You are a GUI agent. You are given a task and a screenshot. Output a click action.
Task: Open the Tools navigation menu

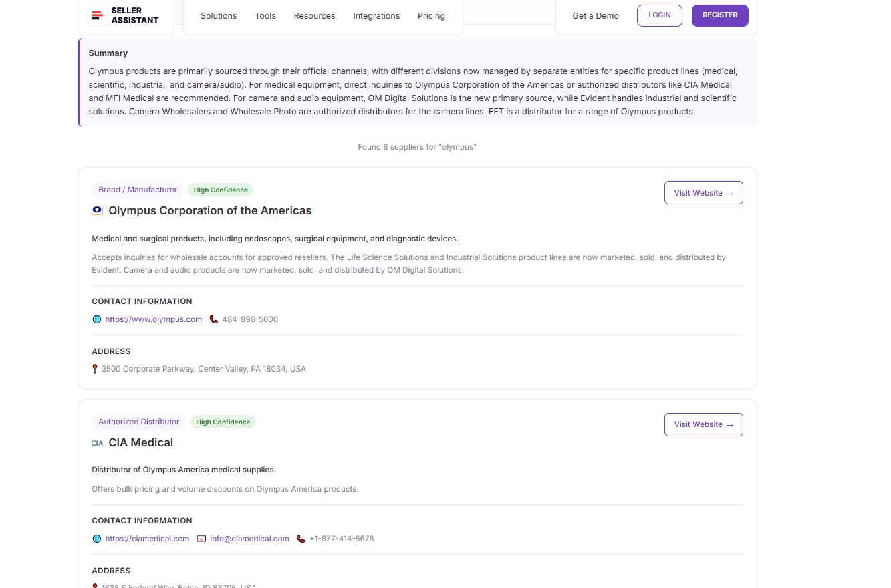point(265,16)
